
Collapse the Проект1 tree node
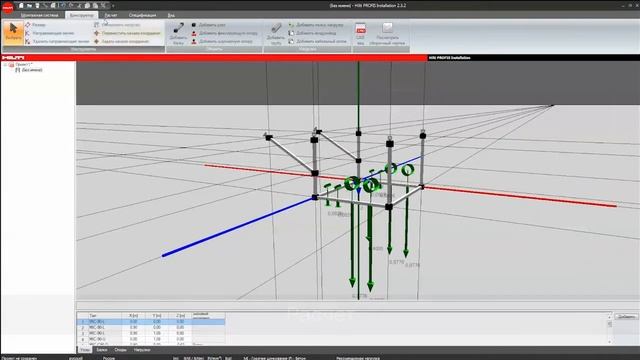5,64
